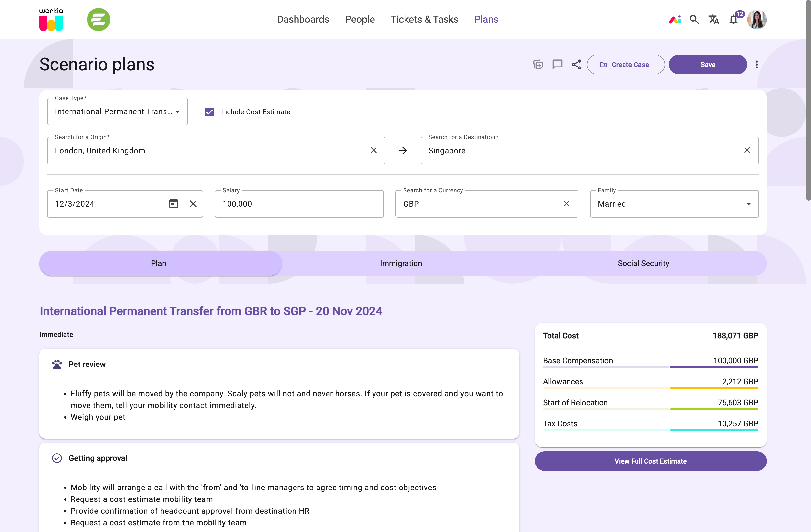Switch to the Immigration tab
Screen dimensions: 811x532
coord(401,263)
